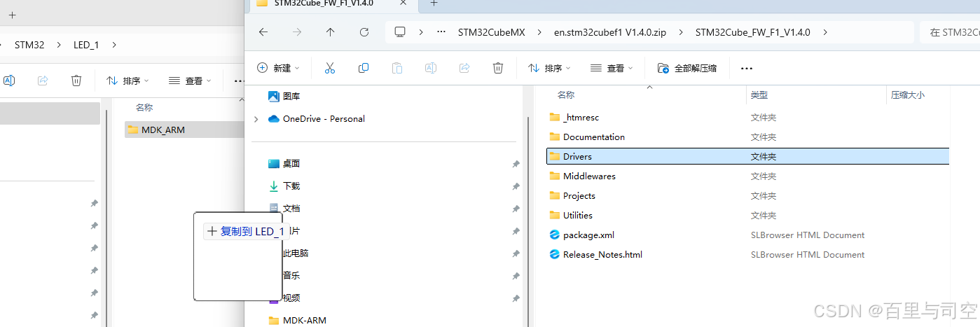Click the monitor icon in address bar
The width and height of the screenshot is (980, 327).
(400, 32)
